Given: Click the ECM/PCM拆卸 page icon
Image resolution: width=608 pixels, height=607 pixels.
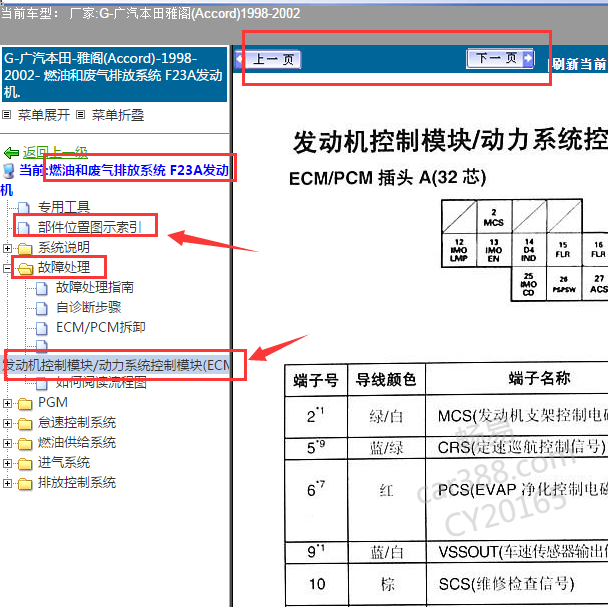Looking at the screenshot, I should point(42,328).
